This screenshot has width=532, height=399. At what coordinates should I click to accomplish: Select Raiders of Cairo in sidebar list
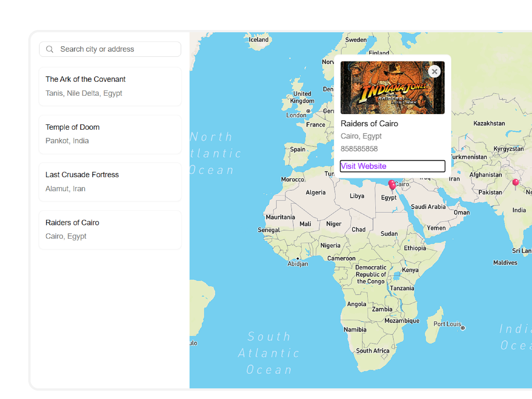pos(110,230)
